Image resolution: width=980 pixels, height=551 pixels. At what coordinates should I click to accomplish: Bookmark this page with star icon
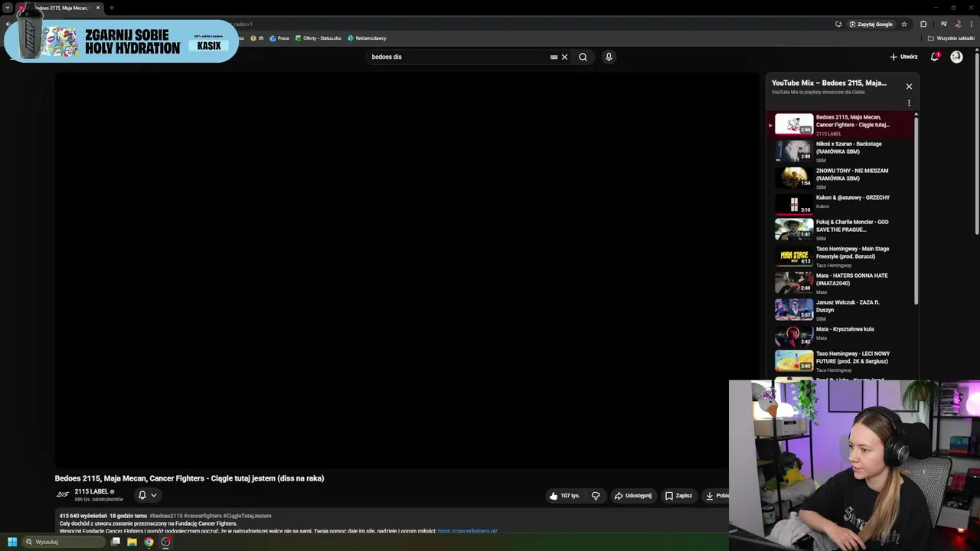click(x=904, y=24)
